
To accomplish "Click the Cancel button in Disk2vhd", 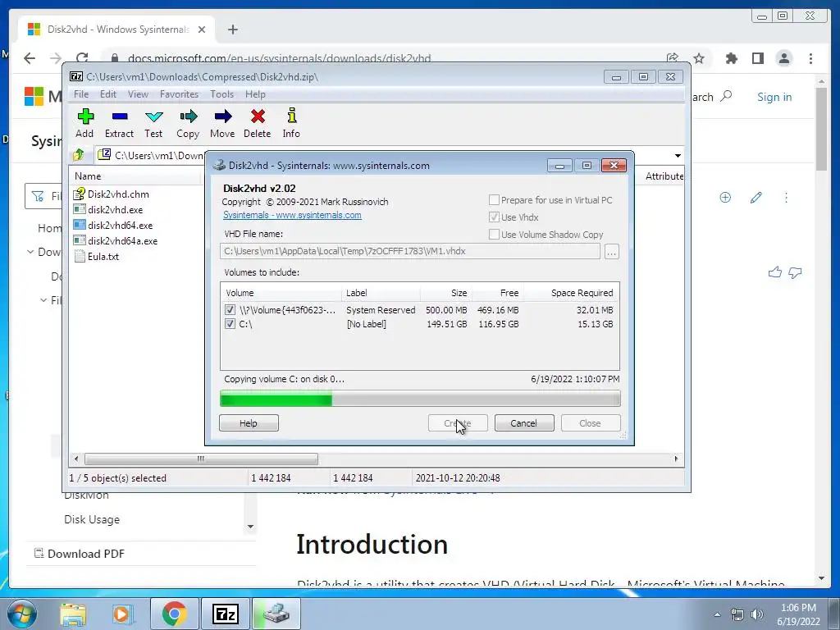I will 524,422.
